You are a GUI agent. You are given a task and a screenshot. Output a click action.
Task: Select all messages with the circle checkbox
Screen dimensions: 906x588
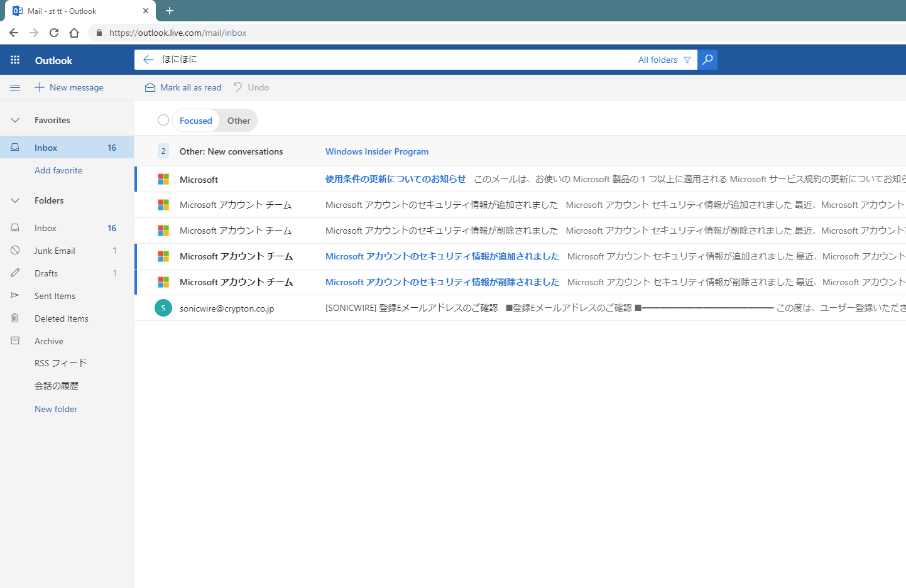pyautogui.click(x=163, y=120)
